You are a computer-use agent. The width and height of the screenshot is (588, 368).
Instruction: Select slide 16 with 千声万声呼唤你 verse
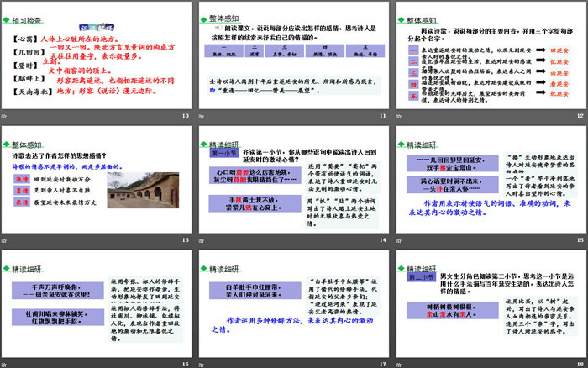tap(97, 304)
